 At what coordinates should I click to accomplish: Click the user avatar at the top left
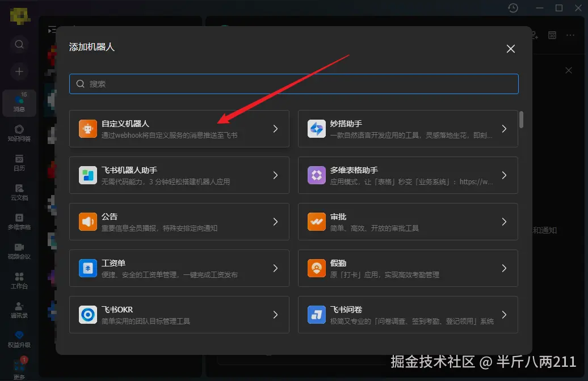coord(19,16)
